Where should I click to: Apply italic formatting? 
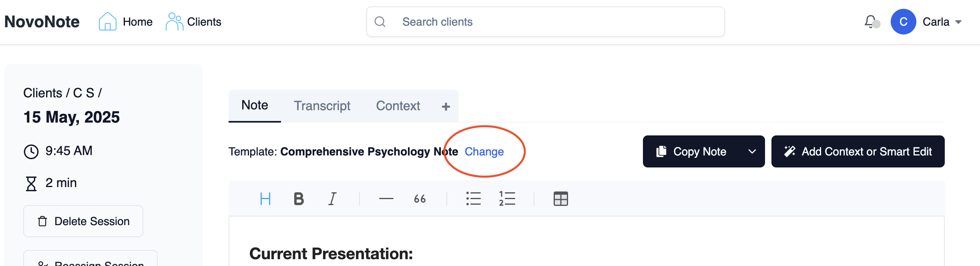(x=332, y=199)
